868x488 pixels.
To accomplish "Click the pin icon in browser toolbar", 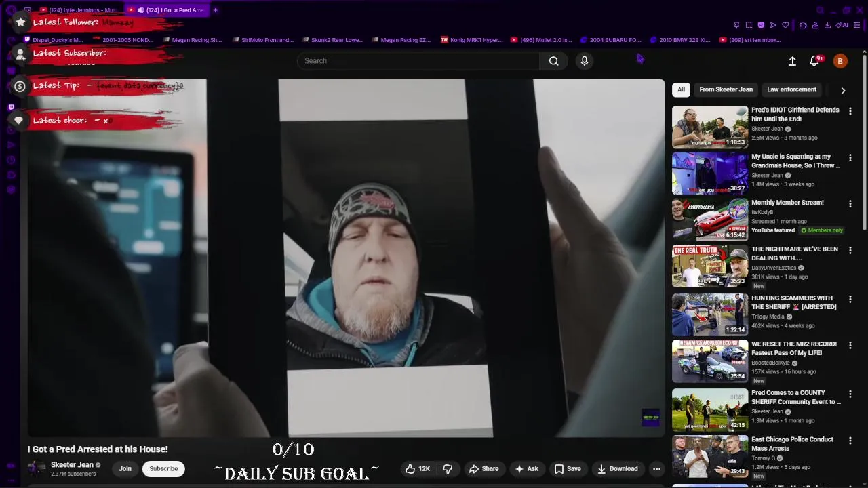I will click(x=736, y=25).
